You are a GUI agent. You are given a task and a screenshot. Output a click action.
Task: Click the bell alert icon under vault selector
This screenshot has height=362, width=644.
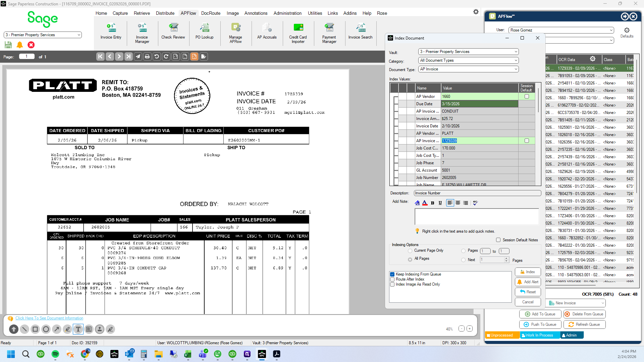20,45
